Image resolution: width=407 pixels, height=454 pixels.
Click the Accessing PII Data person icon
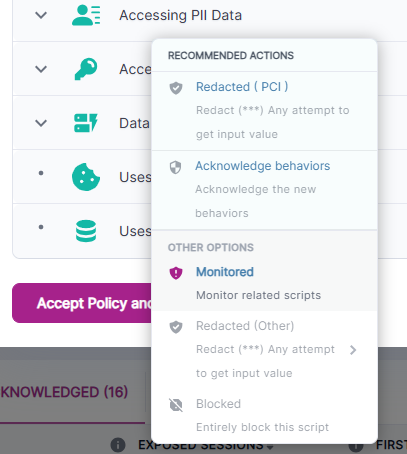pyautogui.click(x=86, y=15)
